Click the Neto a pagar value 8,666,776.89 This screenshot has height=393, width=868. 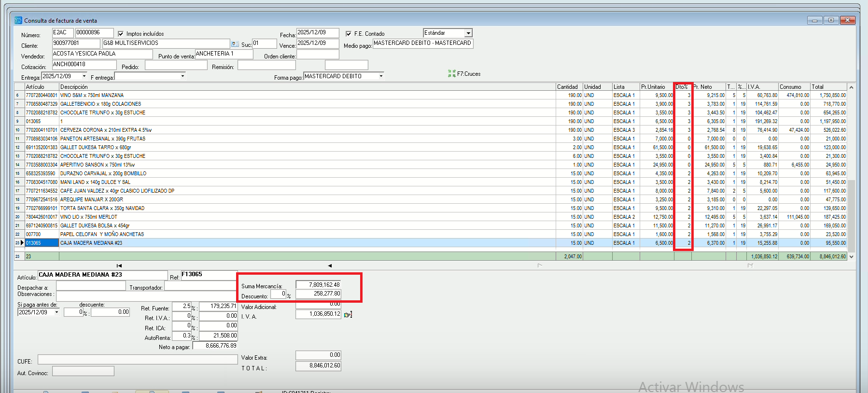click(x=215, y=346)
